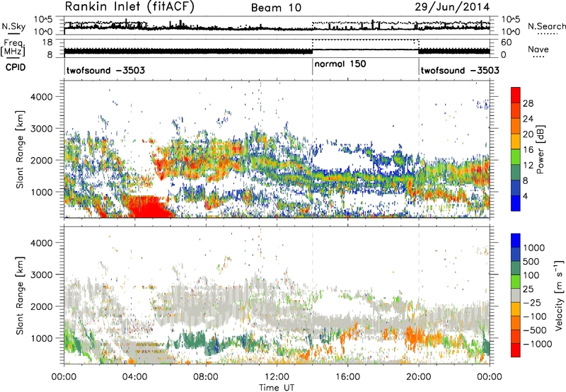This screenshot has height=392, width=566.
Task: Click the 'twofsound -3503' label starting at 00:00
Action: tap(105, 70)
